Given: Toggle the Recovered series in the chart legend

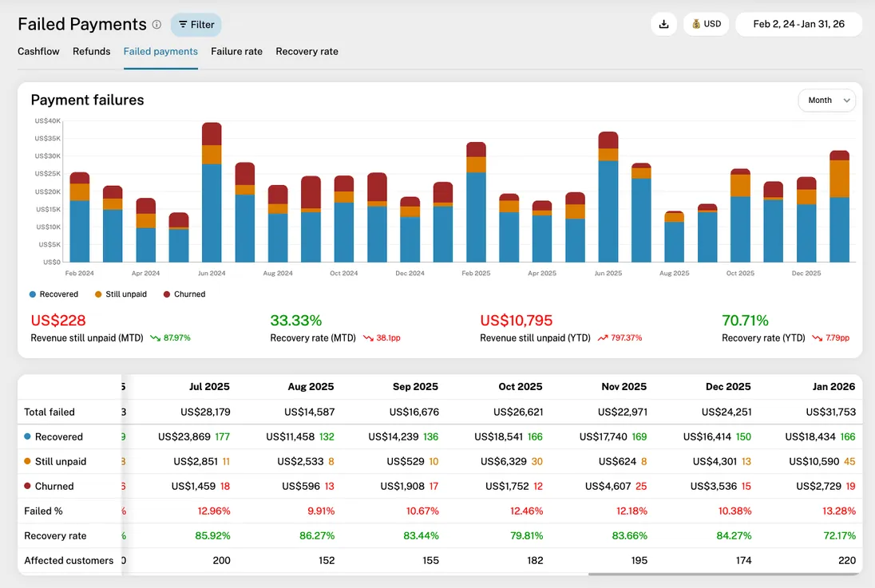Looking at the screenshot, I should (54, 294).
